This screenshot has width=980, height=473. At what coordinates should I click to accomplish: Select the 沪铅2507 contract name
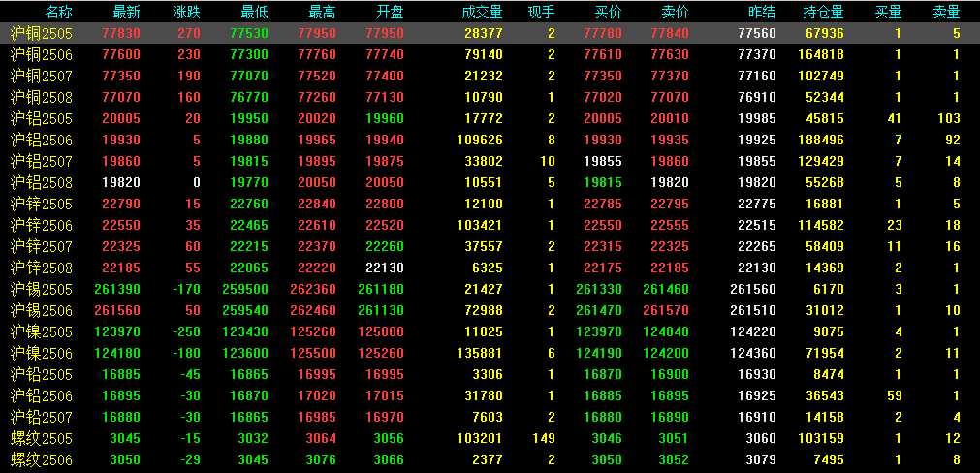point(42,417)
